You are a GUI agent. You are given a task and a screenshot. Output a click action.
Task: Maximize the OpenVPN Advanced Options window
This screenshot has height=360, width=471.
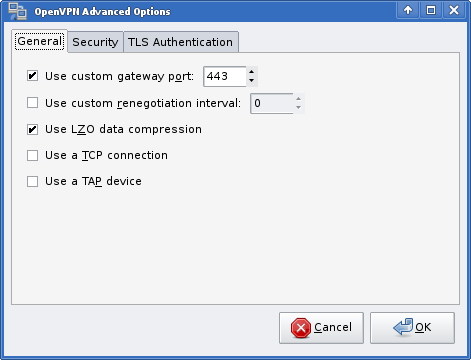[431, 10]
